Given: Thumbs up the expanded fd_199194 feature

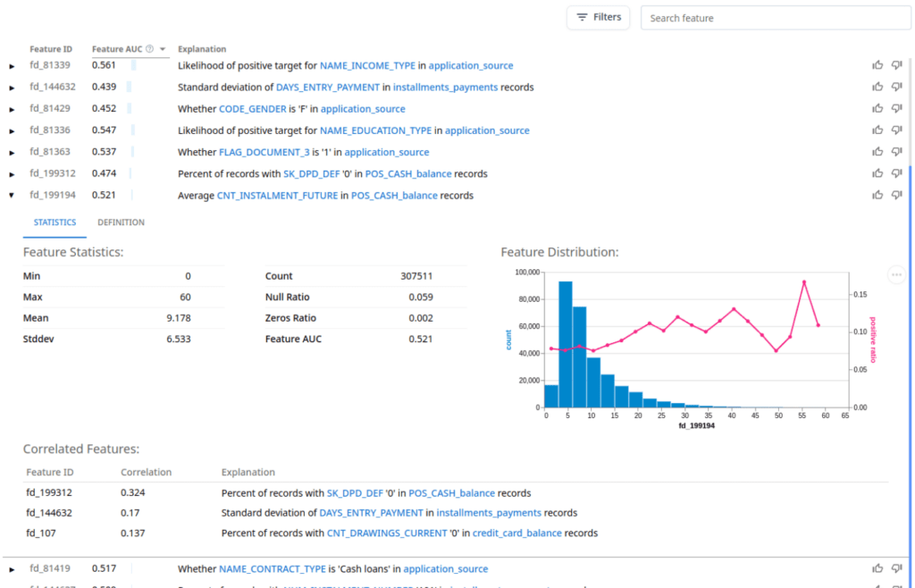Looking at the screenshot, I should 877,194.
